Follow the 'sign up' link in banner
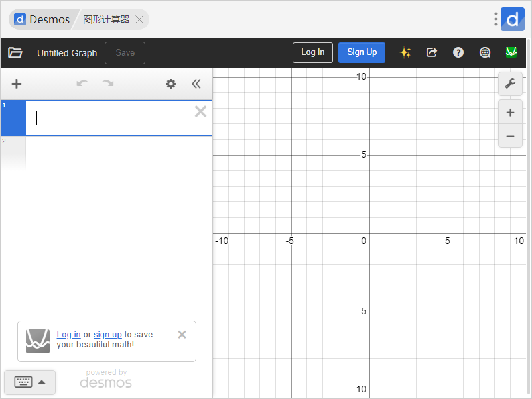The height and width of the screenshot is (399, 532). [107, 335]
